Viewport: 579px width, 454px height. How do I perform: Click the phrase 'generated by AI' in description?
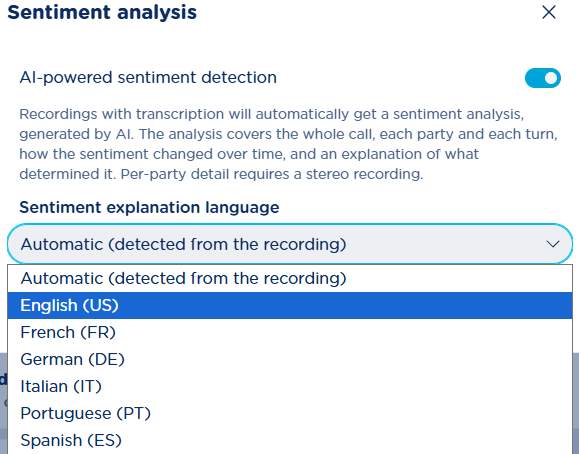(74, 134)
